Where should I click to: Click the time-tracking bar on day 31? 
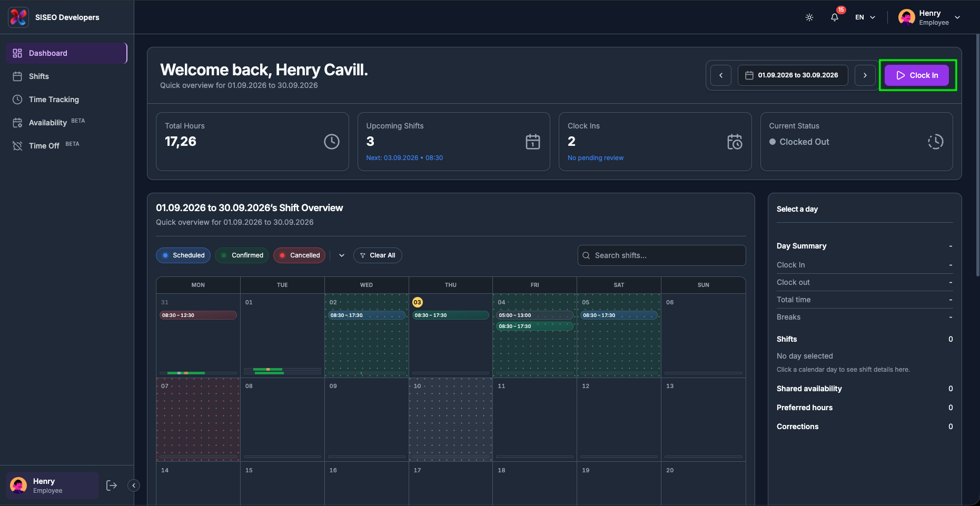(x=198, y=373)
